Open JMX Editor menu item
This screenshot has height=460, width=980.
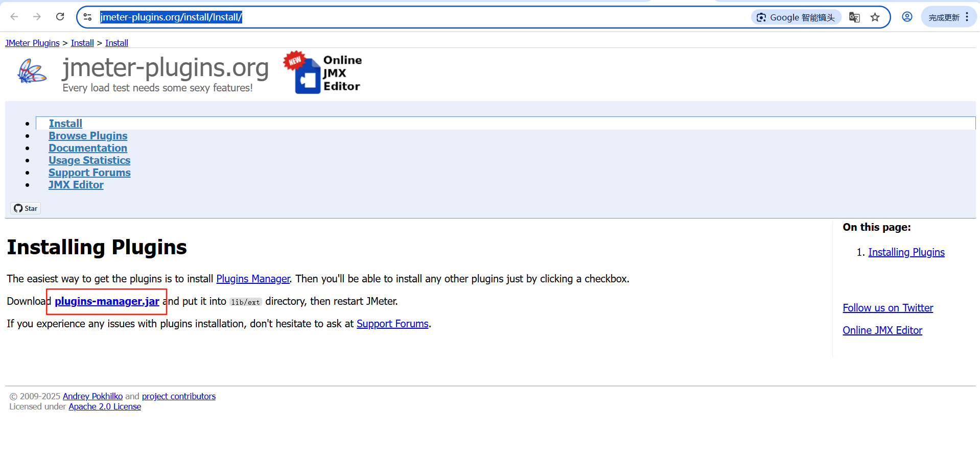pyautogui.click(x=76, y=185)
